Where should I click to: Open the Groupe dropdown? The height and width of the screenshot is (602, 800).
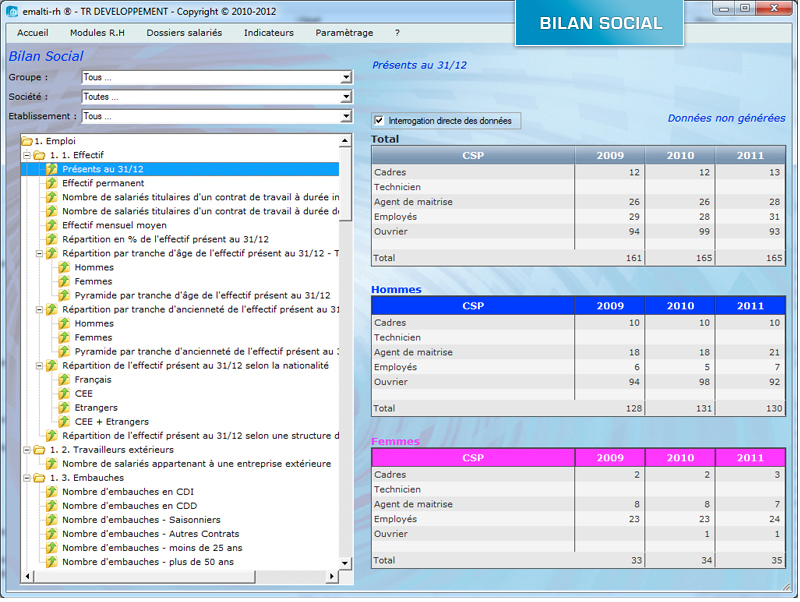(346, 77)
